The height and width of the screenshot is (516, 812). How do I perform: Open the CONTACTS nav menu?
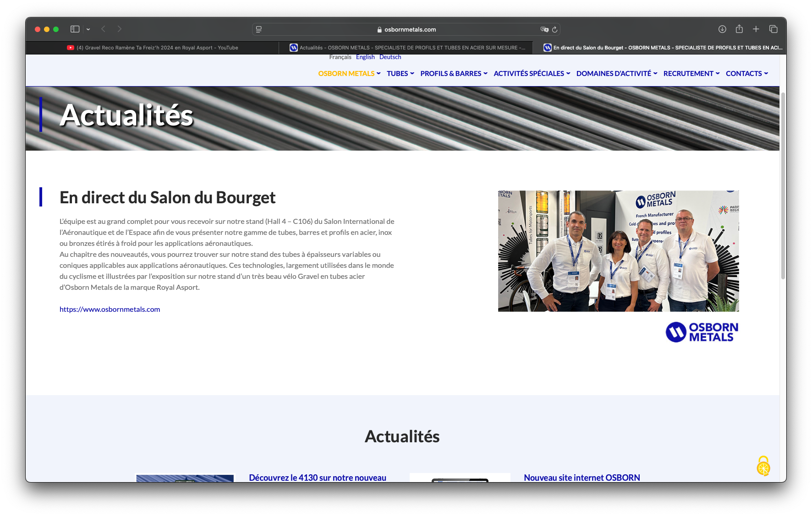click(744, 73)
